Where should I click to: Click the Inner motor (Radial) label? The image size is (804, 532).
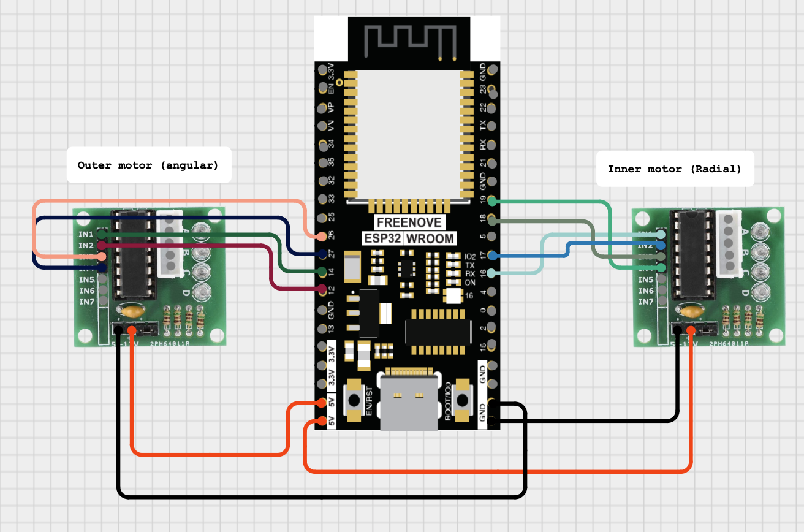pos(675,169)
